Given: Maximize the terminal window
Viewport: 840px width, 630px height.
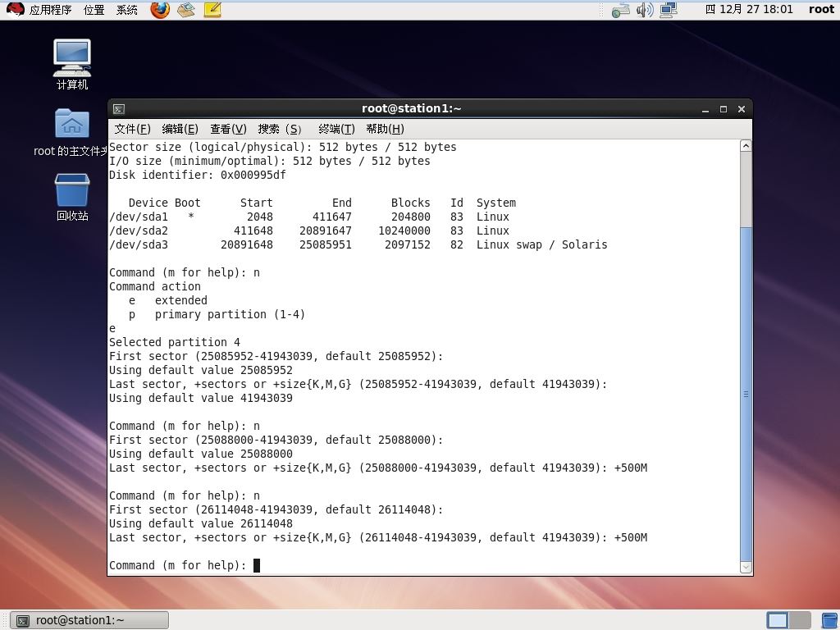Looking at the screenshot, I should pyautogui.click(x=724, y=109).
